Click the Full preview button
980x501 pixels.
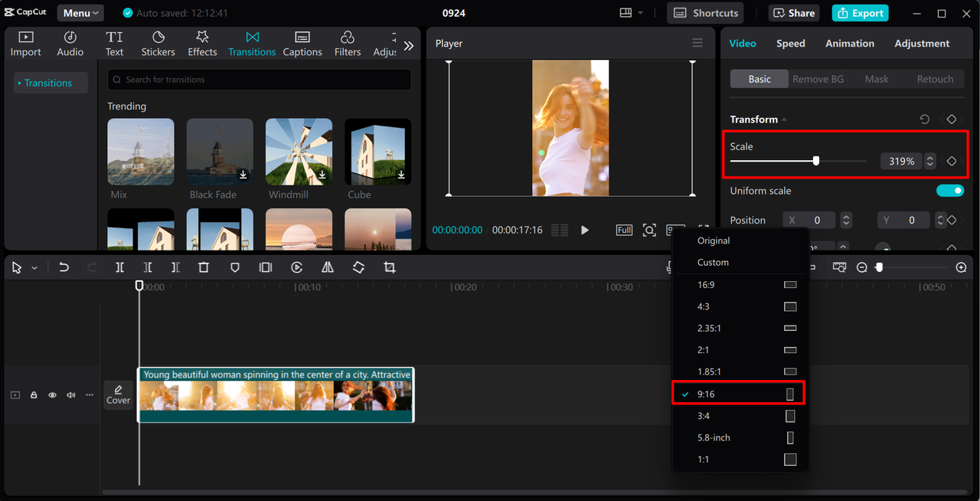click(x=624, y=230)
